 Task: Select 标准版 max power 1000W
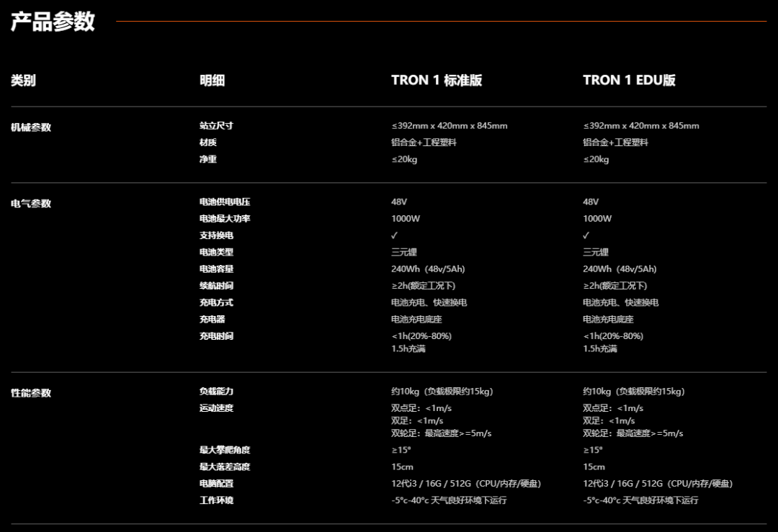click(x=406, y=219)
